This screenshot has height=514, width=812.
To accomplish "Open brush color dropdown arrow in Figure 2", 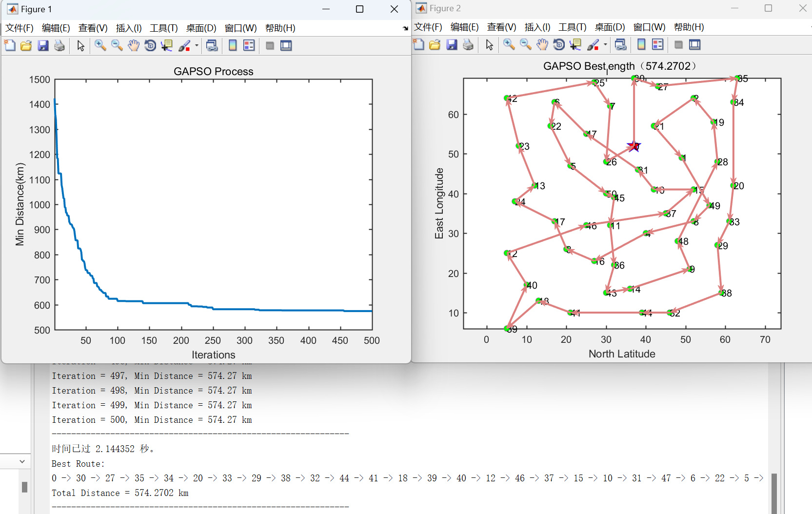I will 605,45.
